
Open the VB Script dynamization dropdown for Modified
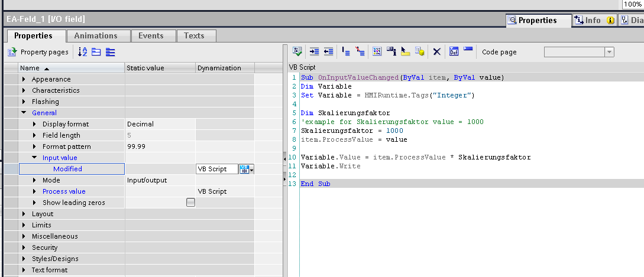253,170
